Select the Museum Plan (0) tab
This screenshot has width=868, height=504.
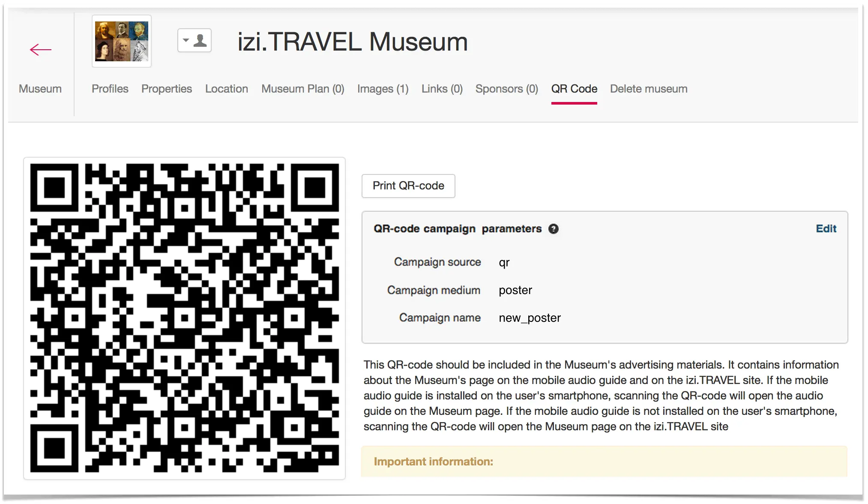pyautogui.click(x=302, y=89)
